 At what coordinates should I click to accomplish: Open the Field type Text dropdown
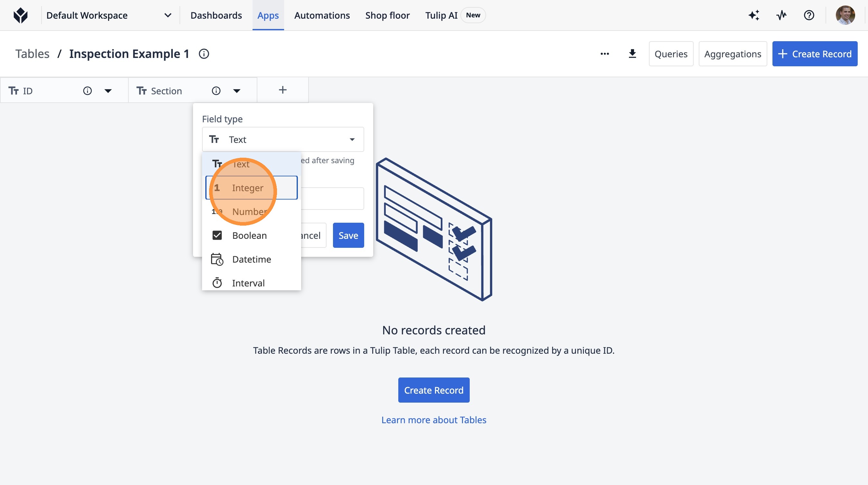coord(282,140)
